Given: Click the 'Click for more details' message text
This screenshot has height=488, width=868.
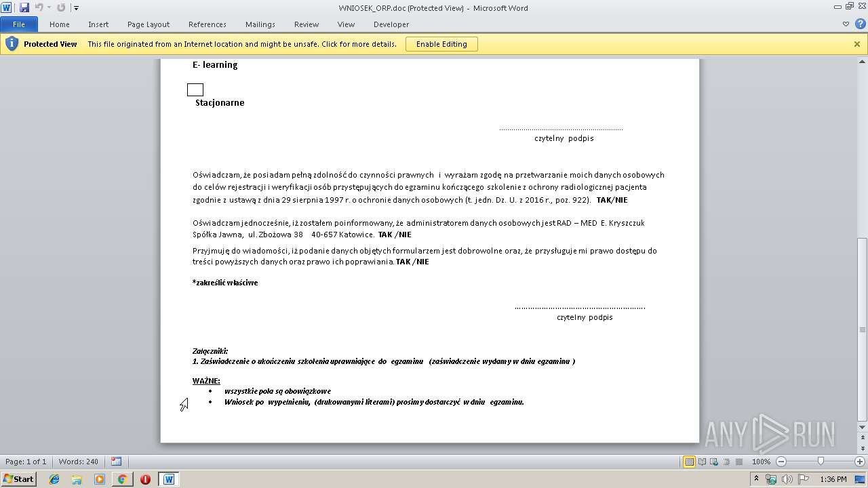Looking at the screenshot, I should coord(359,44).
